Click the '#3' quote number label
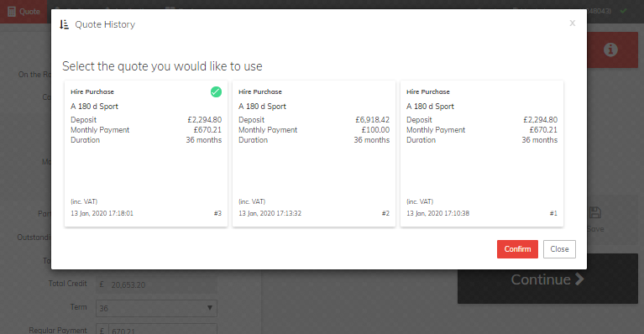The image size is (644, 334). pos(217,213)
